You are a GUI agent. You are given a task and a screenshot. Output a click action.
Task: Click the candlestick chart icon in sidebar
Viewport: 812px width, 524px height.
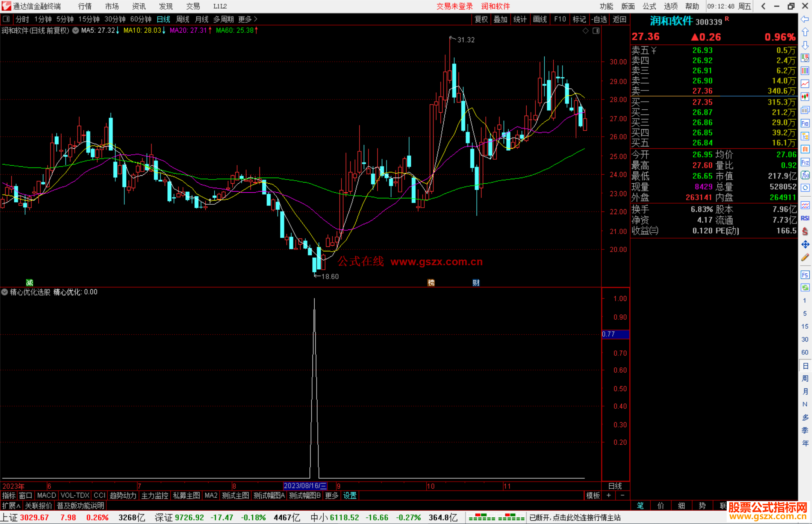pyautogui.click(x=805, y=97)
